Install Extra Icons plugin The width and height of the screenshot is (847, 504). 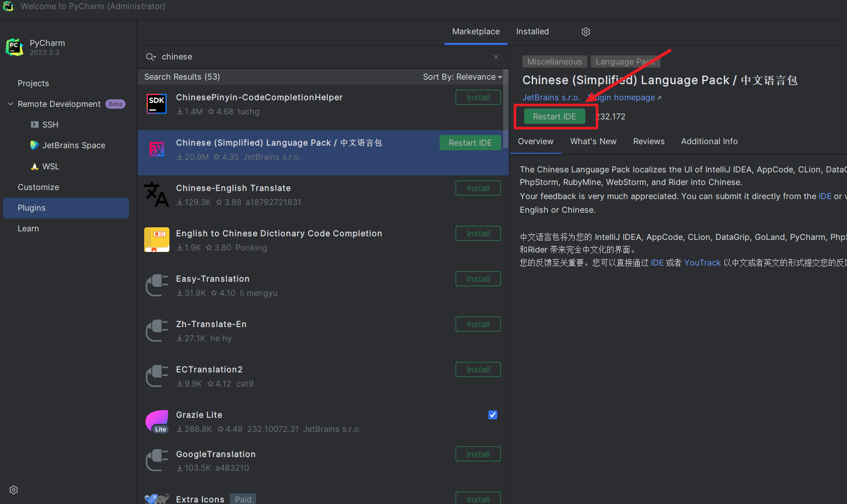click(x=478, y=498)
